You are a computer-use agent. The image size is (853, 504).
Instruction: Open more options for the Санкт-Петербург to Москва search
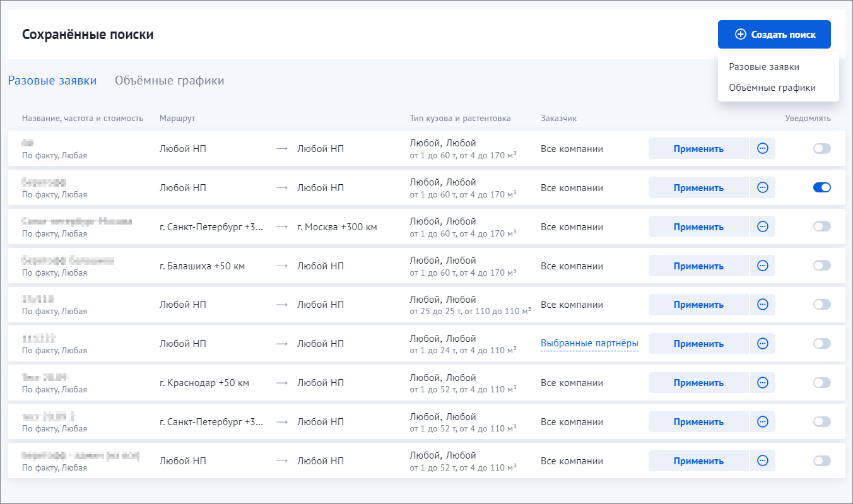tap(763, 227)
